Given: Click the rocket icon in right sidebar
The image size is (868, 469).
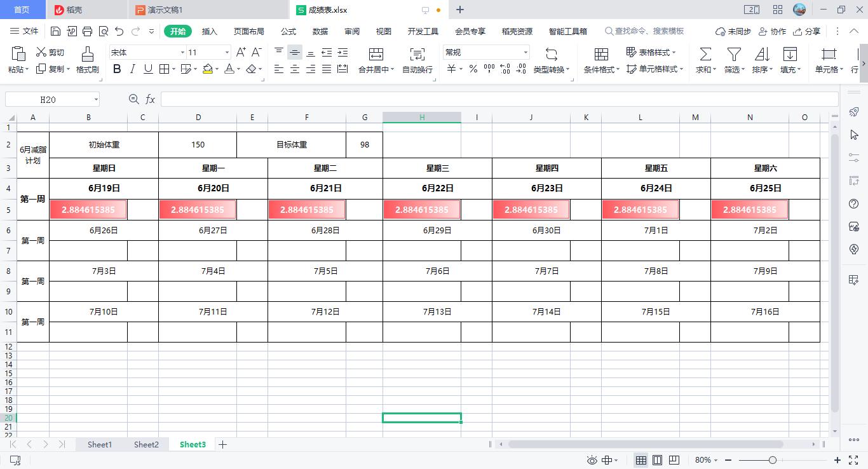Looking at the screenshot, I should (854, 112).
